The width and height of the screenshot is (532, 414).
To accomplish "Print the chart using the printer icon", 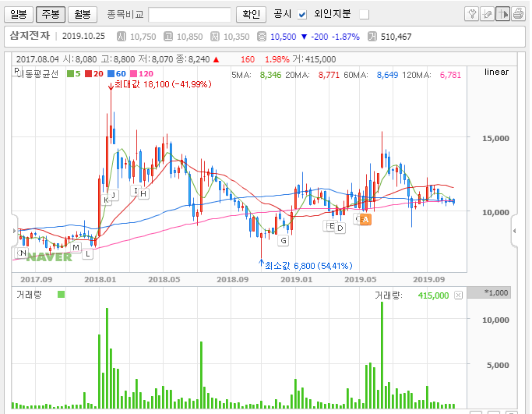I will click(x=519, y=14).
